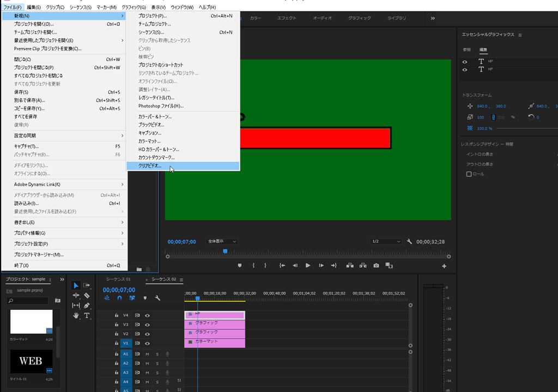Select the Type tool in the toolbox
This screenshot has width=558, height=392.
[x=87, y=315]
